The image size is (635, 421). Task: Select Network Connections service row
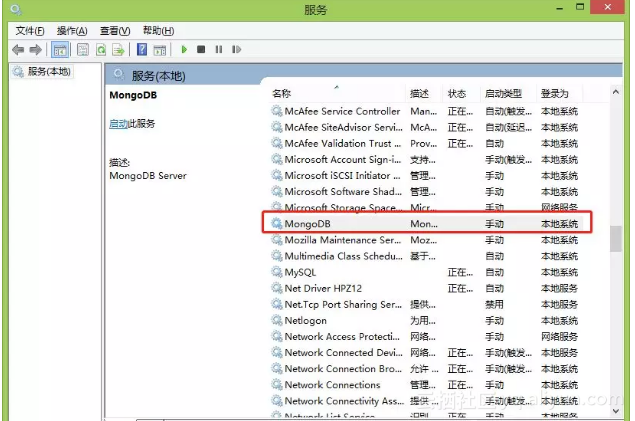point(427,385)
